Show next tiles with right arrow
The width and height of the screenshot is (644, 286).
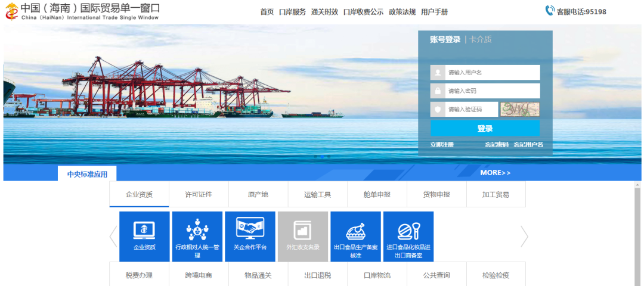(x=525, y=237)
